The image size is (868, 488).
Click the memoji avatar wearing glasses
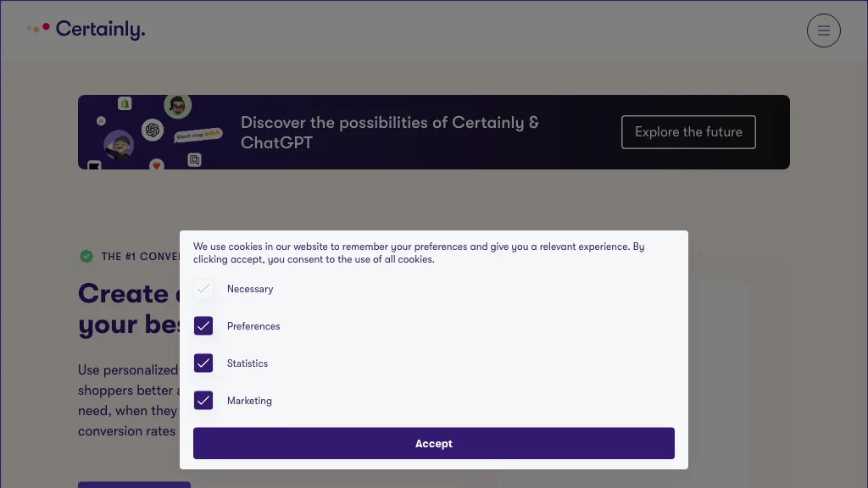click(x=177, y=105)
